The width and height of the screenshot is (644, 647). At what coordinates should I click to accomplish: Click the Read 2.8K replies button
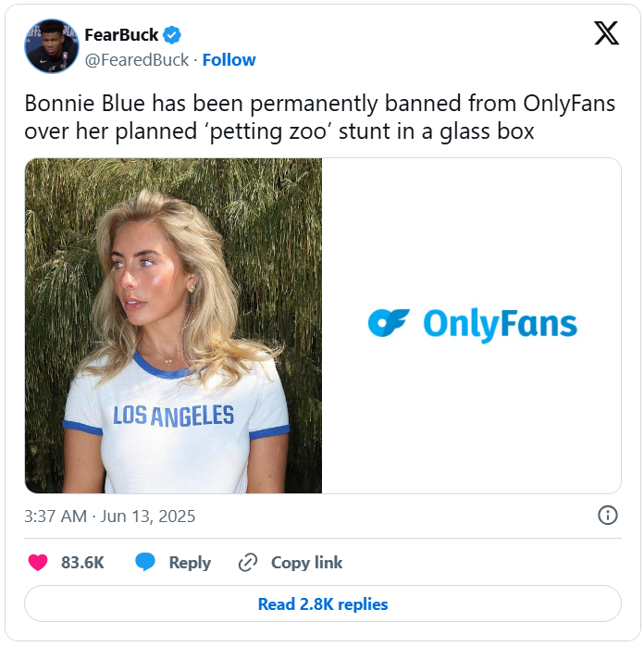pos(322,604)
